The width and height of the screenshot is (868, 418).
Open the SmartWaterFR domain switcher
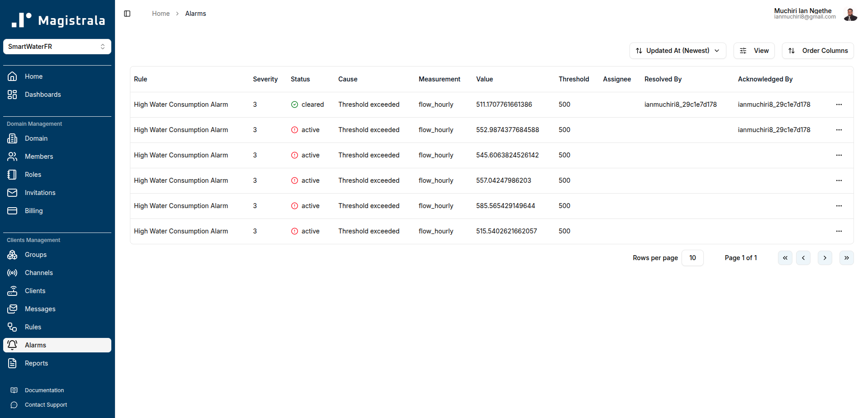click(x=57, y=47)
